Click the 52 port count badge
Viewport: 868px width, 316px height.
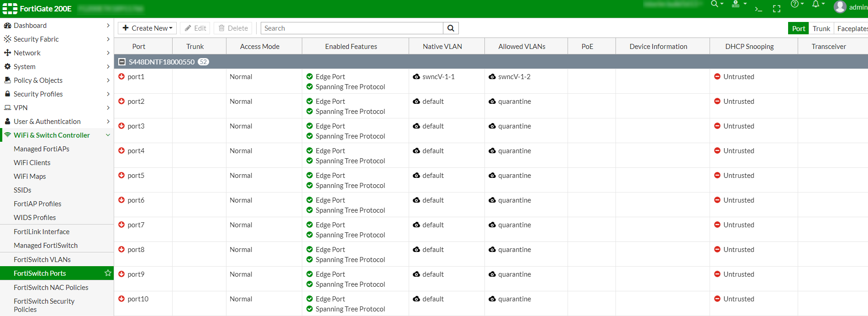click(x=204, y=62)
